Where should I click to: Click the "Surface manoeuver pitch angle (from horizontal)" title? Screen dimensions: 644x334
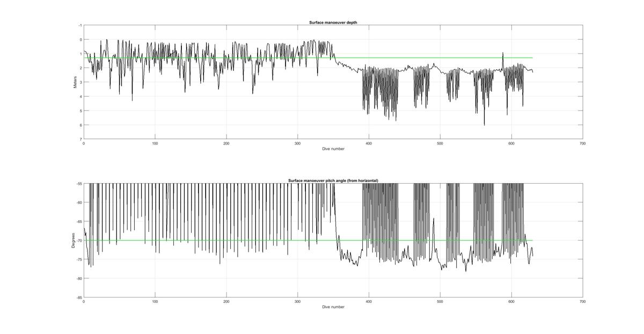pos(333,180)
